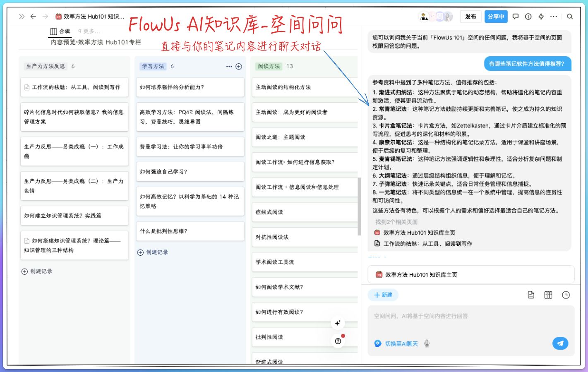Viewport: 588px width, 372px height.
Task: Go forward with the right arrow
Action: click(45, 17)
